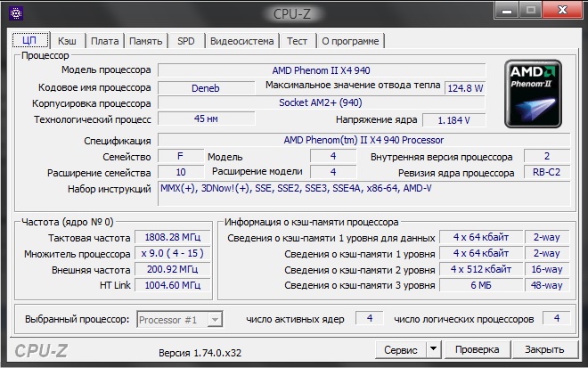
Task: Click the Сервис button
Action: [401, 349]
